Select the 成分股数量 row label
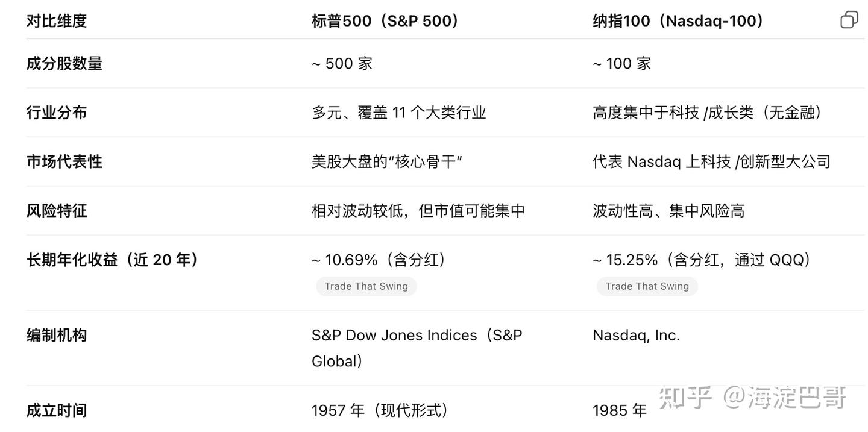 tap(64, 64)
